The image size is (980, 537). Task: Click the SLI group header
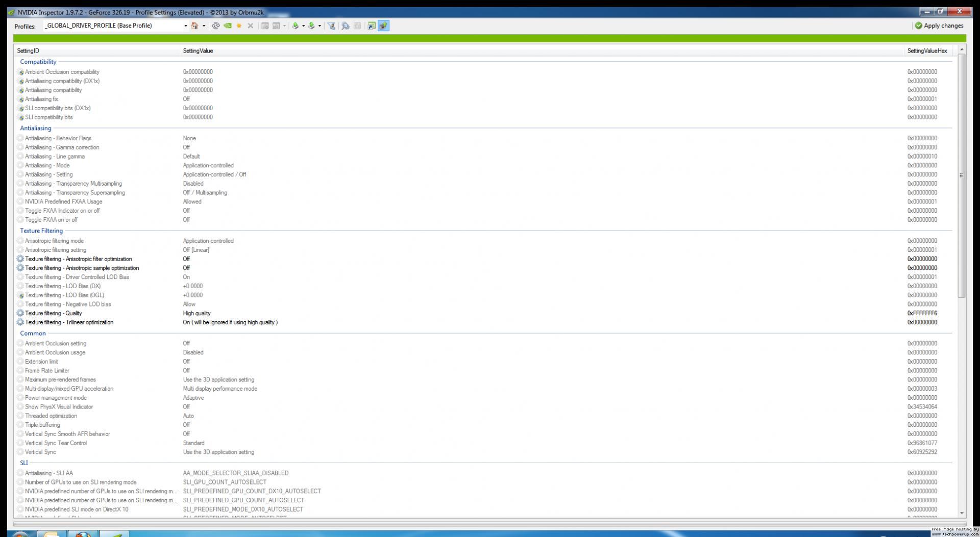[24, 463]
